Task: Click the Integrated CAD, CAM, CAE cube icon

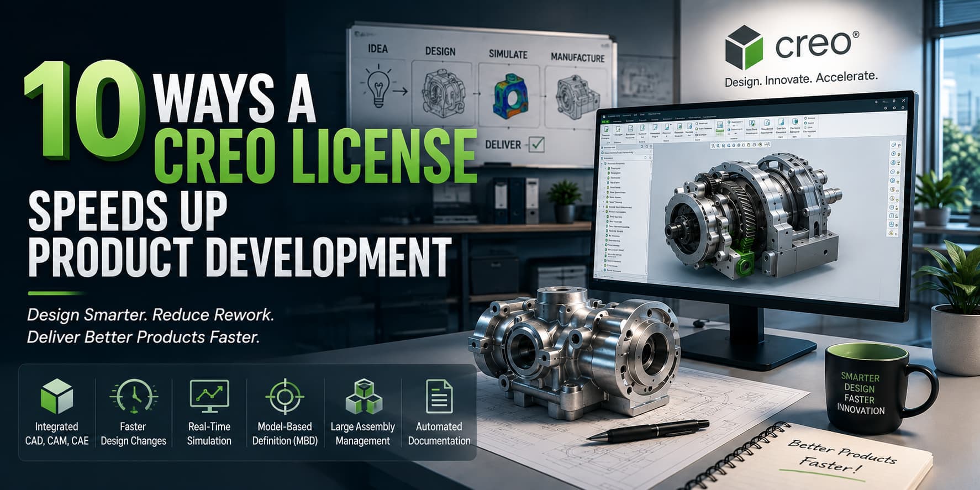Action: (x=57, y=396)
